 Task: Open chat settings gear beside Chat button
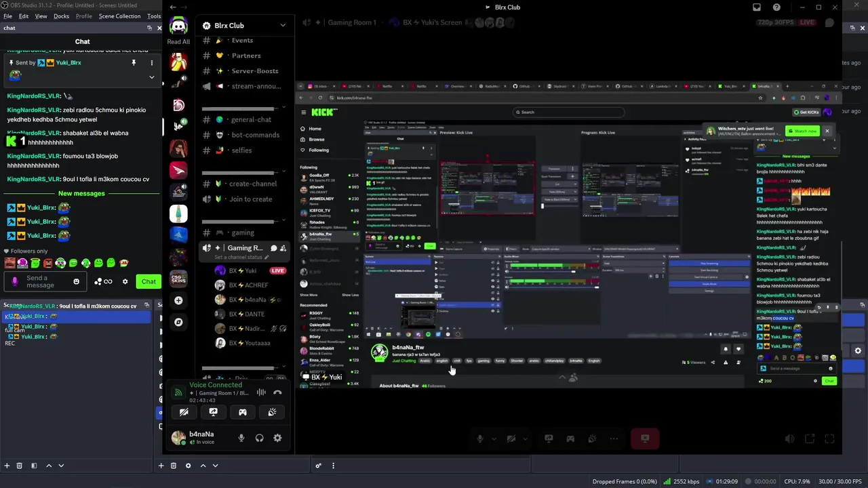click(125, 282)
